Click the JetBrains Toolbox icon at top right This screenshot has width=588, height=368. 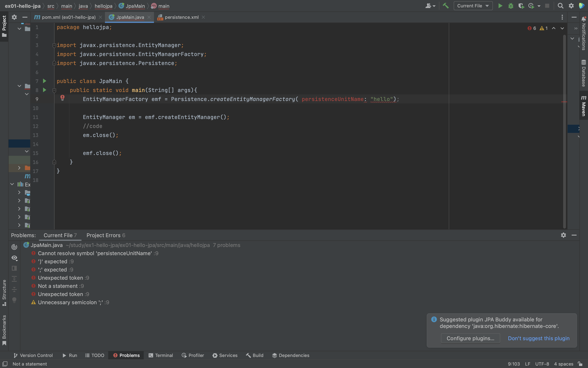click(x=582, y=6)
